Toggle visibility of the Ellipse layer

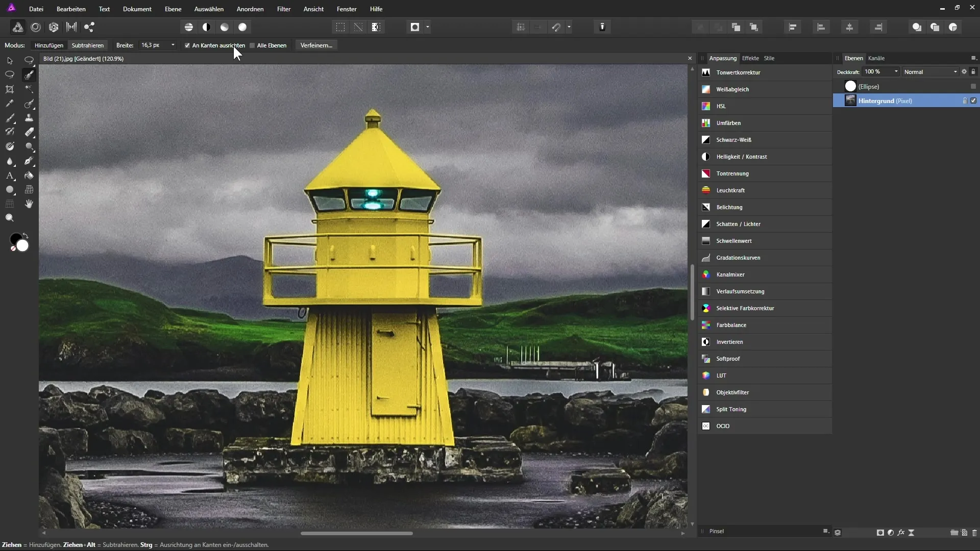coord(973,87)
